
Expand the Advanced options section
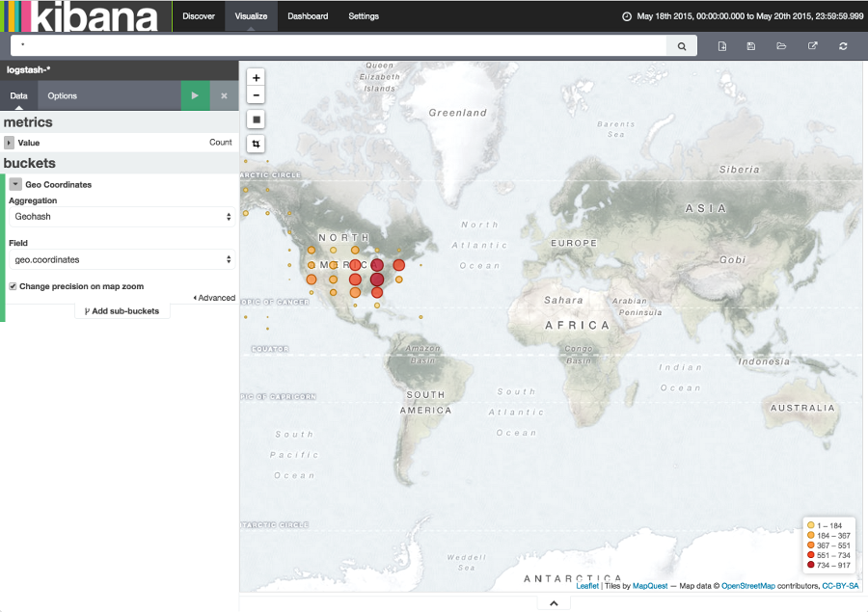214,298
